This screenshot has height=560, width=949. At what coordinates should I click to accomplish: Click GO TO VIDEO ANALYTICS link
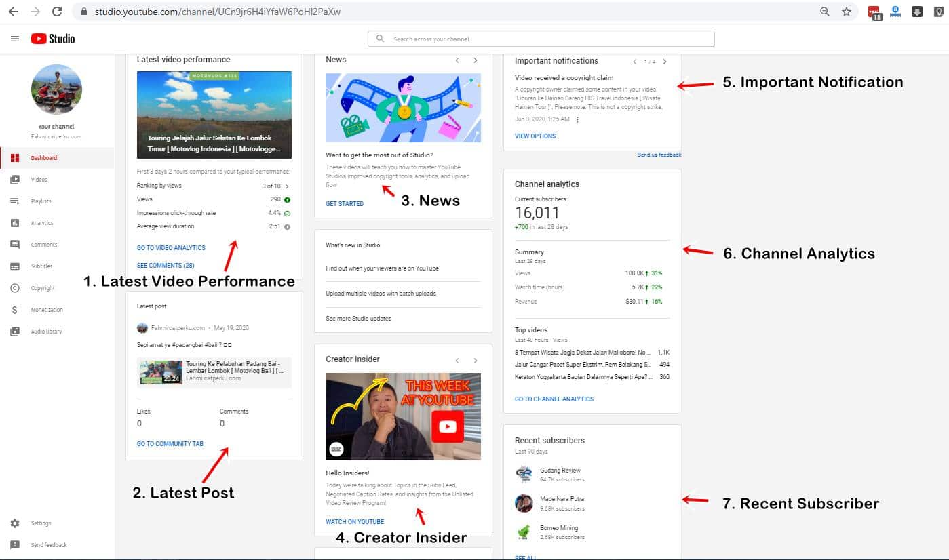pos(171,248)
